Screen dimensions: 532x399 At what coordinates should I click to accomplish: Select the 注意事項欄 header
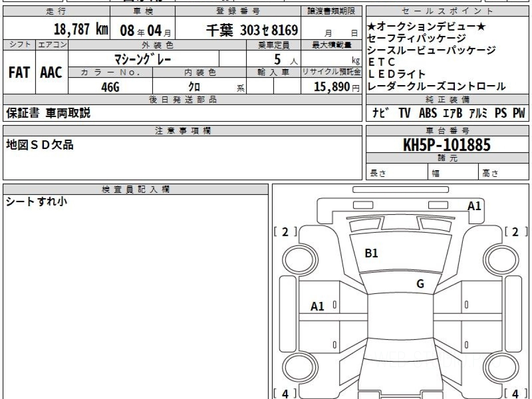coord(183,131)
